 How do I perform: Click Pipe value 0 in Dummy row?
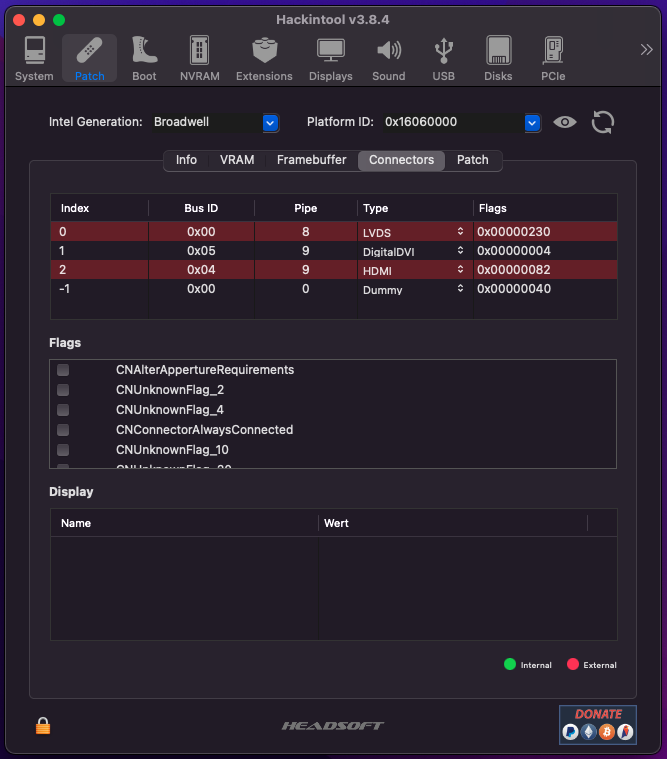306,289
